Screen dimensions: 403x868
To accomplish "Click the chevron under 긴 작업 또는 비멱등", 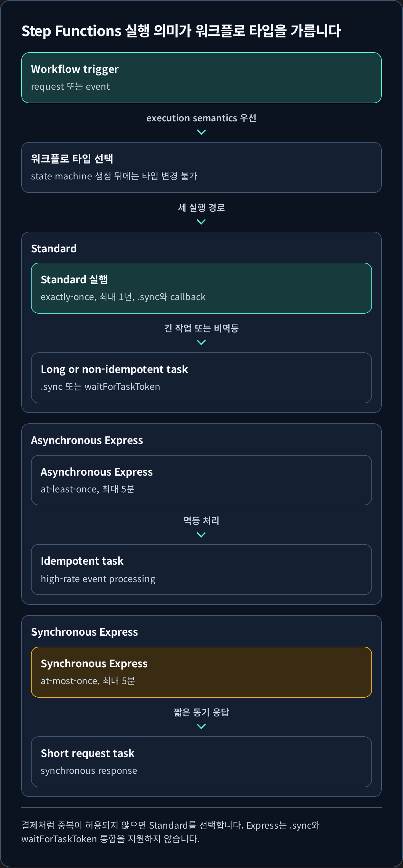I will pyautogui.click(x=201, y=343).
